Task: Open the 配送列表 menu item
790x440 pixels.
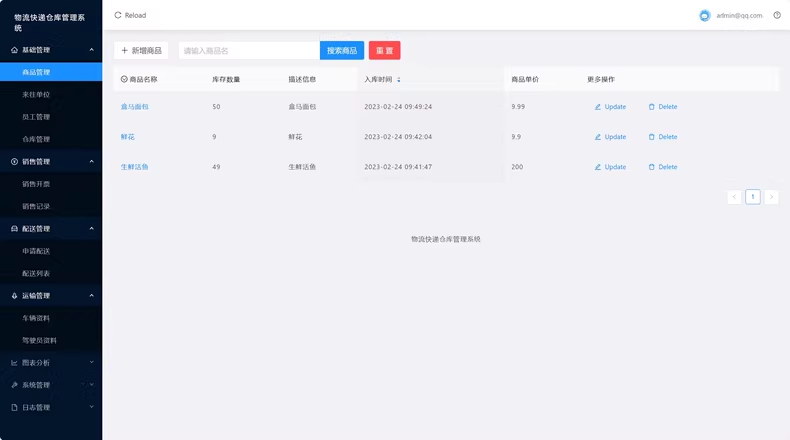Action: click(51, 273)
